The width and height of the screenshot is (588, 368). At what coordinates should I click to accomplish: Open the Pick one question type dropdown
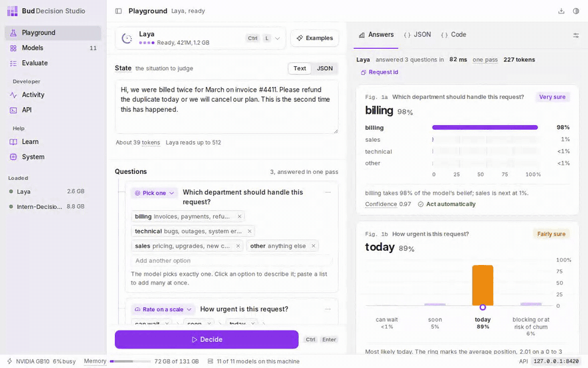pyautogui.click(x=154, y=193)
